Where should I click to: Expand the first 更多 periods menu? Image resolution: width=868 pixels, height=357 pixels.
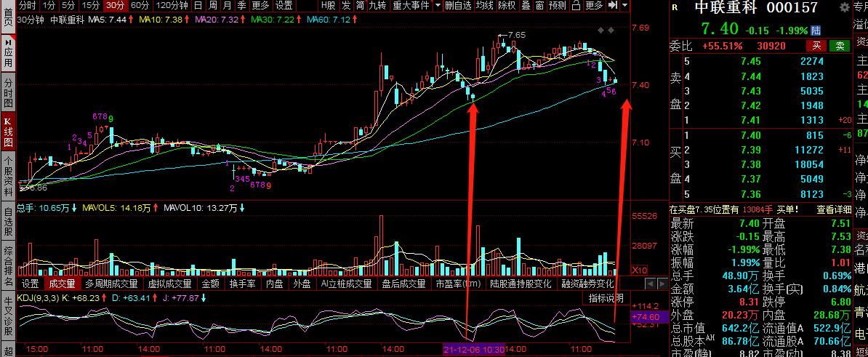point(260,6)
